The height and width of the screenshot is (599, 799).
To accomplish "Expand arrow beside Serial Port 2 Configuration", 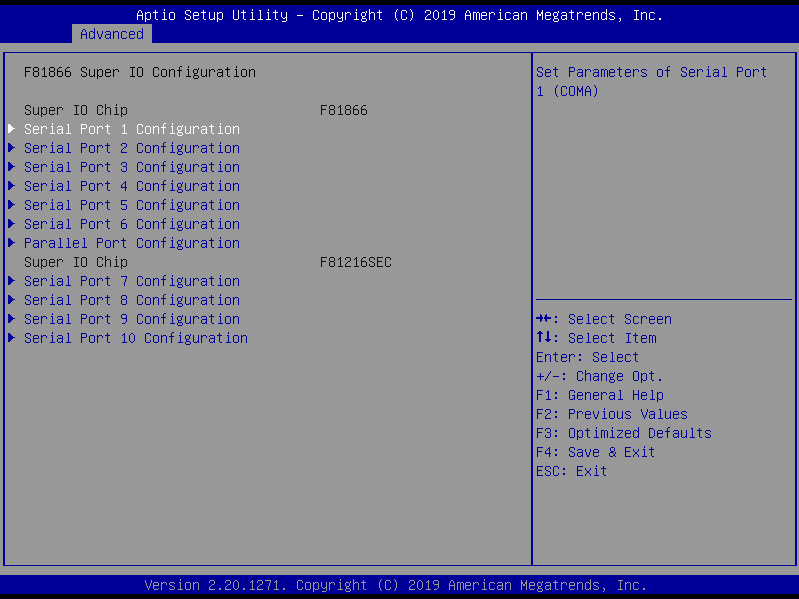I will click(12, 148).
